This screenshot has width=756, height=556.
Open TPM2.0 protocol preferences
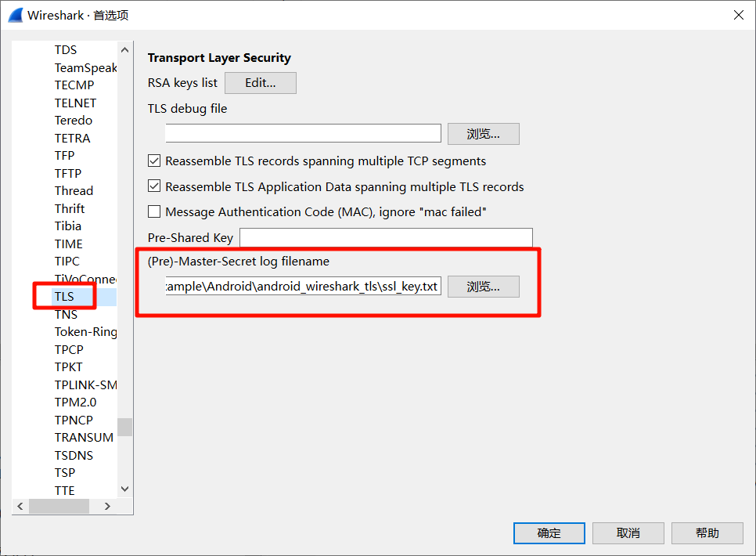coord(75,402)
